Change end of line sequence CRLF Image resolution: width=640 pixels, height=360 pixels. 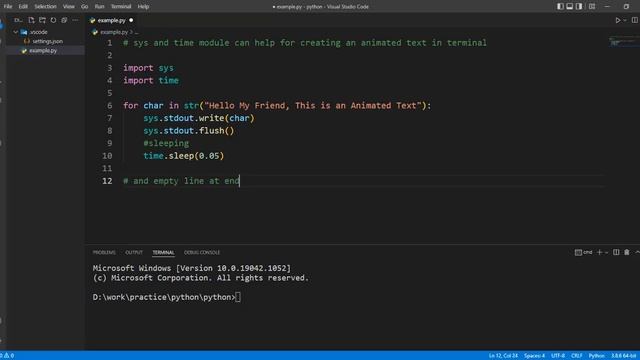coord(576,356)
